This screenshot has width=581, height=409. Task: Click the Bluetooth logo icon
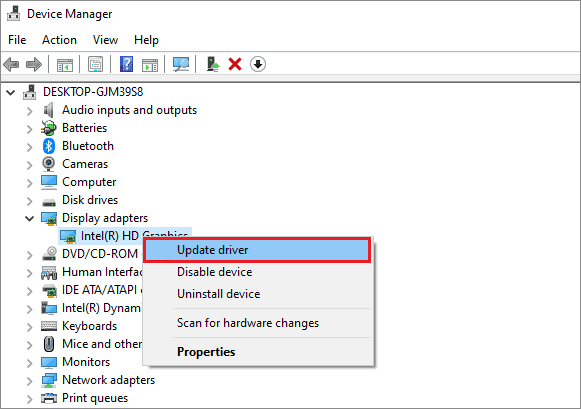pos(49,146)
